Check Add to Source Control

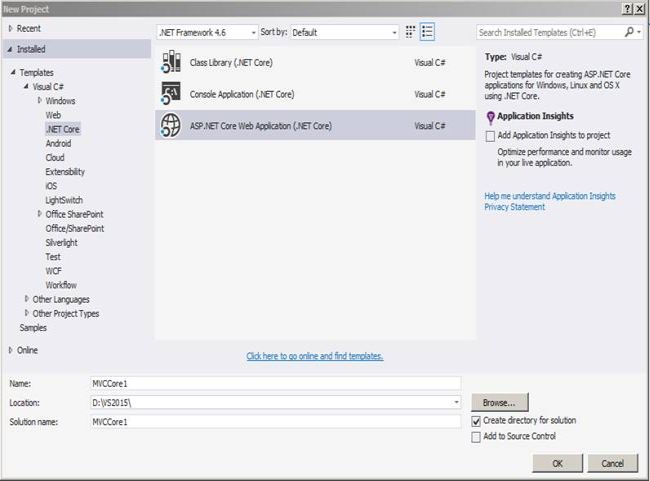click(x=476, y=437)
